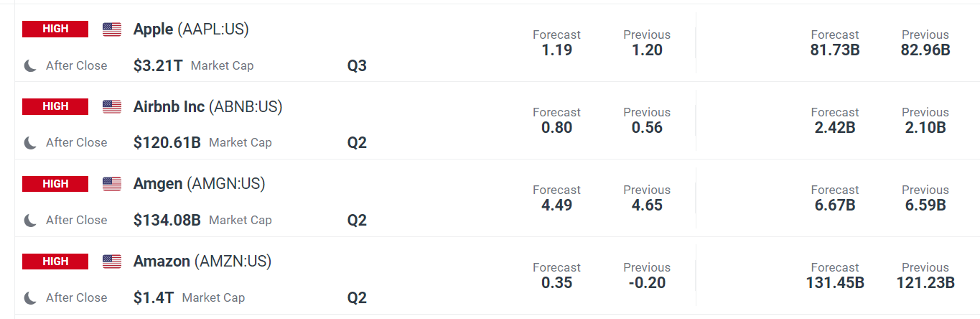Click Apple's $3.21T market cap value

tap(158, 65)
